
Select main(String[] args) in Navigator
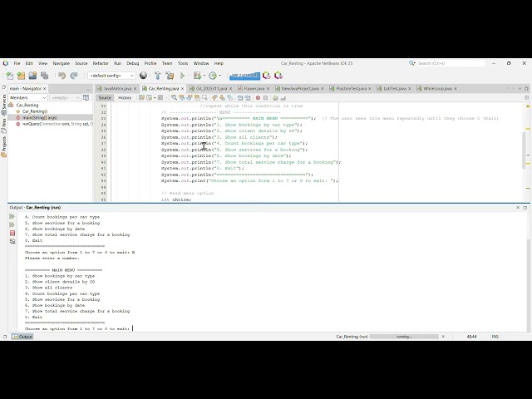(x=39, y=117)
